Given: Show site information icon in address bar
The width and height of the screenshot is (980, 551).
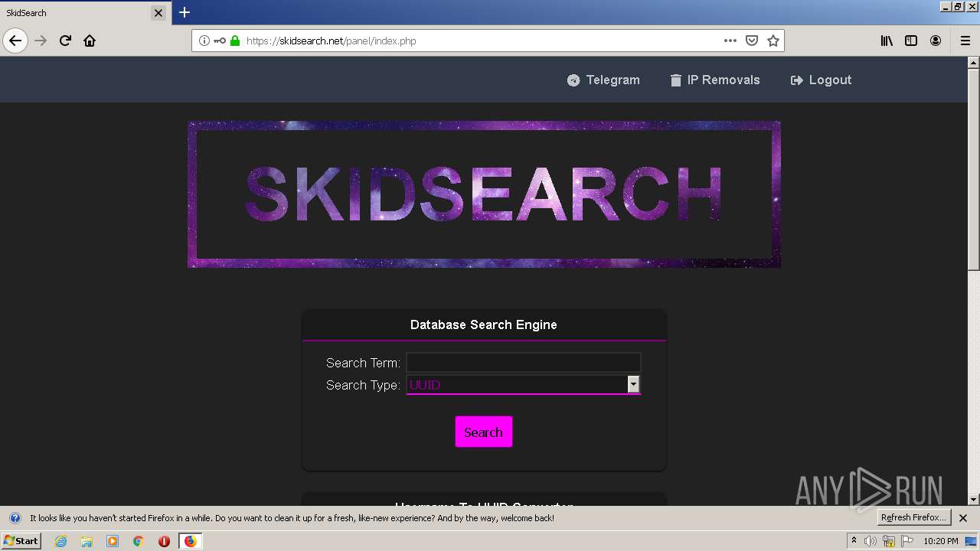Looking at the screenshot, I should click(x=204, y=41).
